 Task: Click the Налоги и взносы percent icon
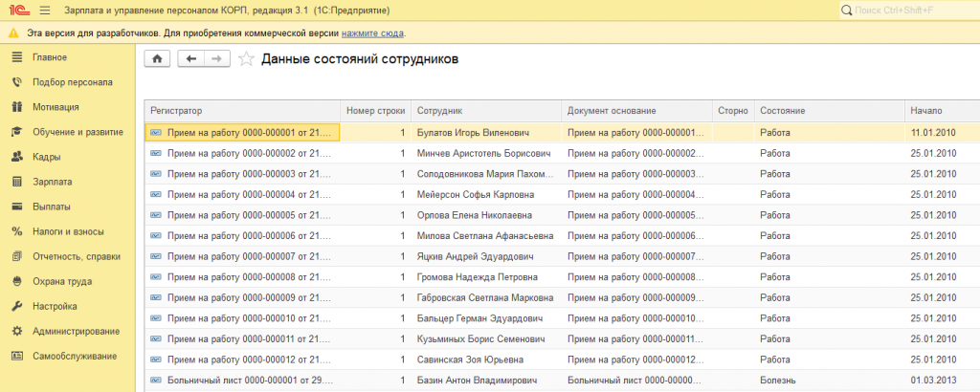tap(17, 231)
